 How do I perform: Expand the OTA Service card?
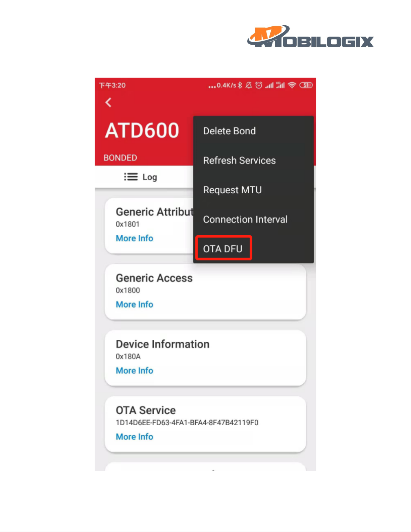(x=205, y=424)
